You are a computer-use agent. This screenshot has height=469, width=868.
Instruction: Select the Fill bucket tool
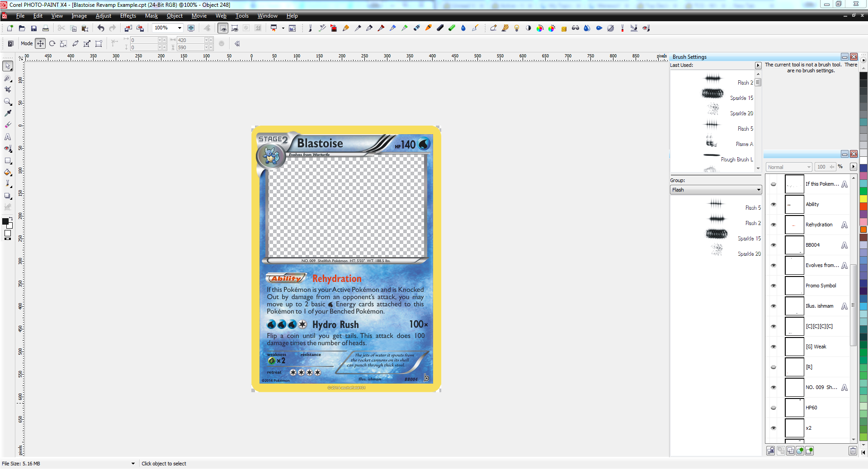8,172
